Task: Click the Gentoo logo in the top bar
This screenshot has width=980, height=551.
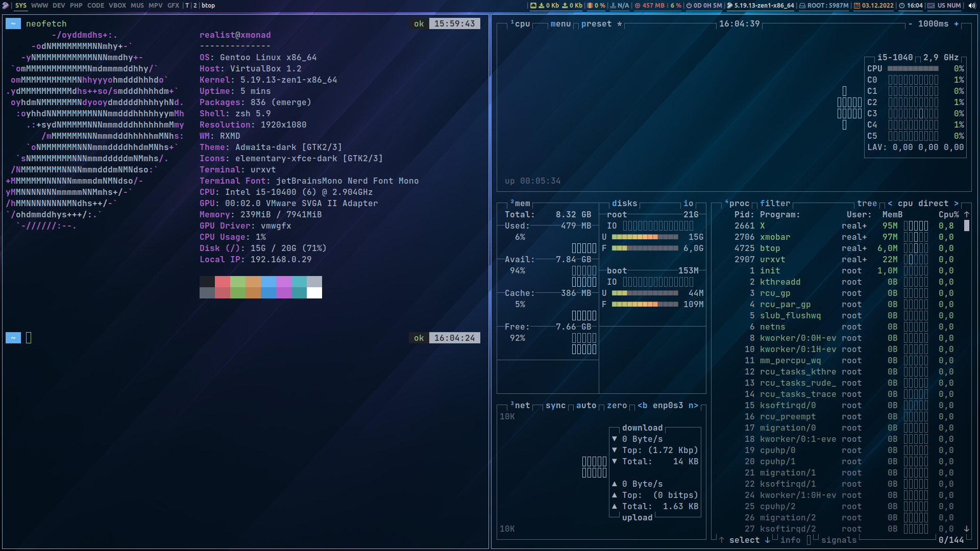Action: [5, 6]
